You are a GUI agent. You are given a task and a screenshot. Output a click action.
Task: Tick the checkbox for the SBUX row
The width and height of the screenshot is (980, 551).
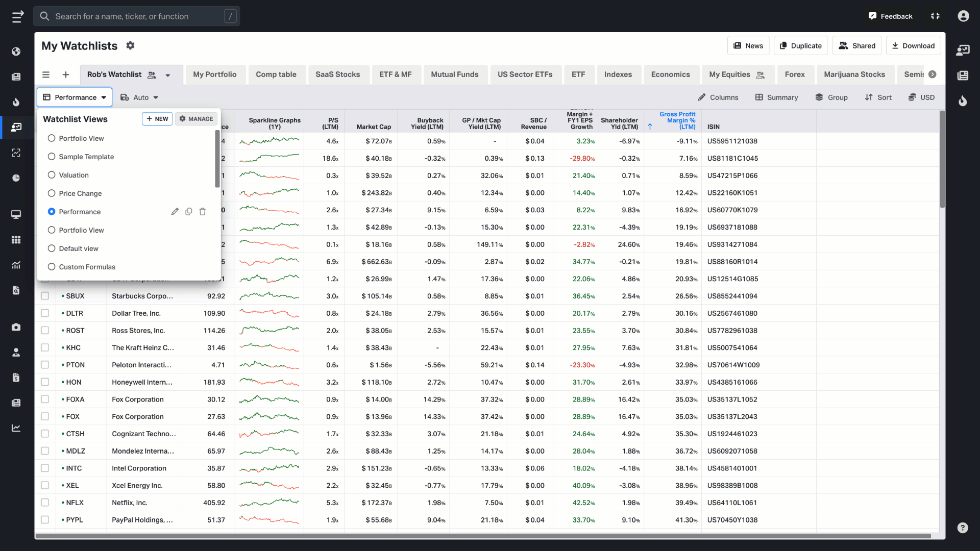(45, 296)
